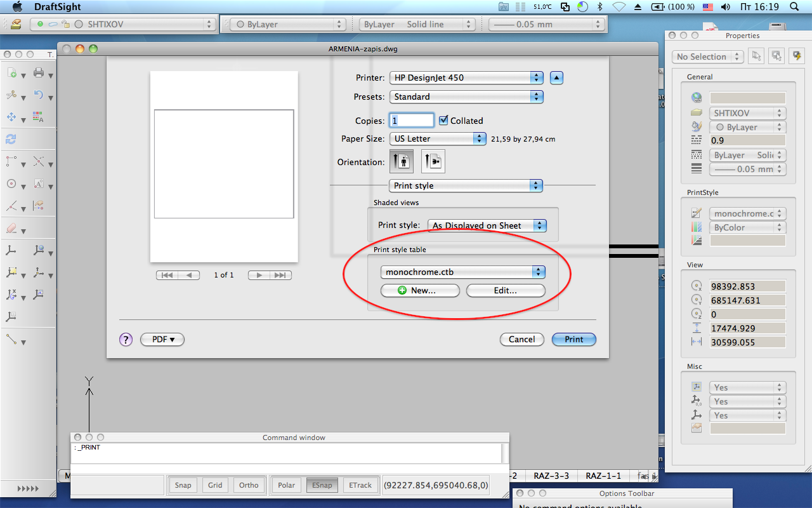This screenshot has height=508, width=812.
Task: Click the Copies input field
Action: 412,120
